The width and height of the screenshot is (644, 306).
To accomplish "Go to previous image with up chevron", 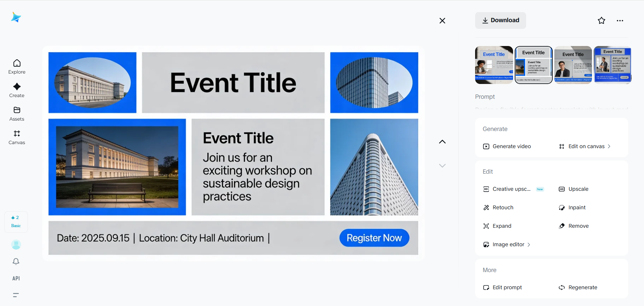I will point(442,142).
